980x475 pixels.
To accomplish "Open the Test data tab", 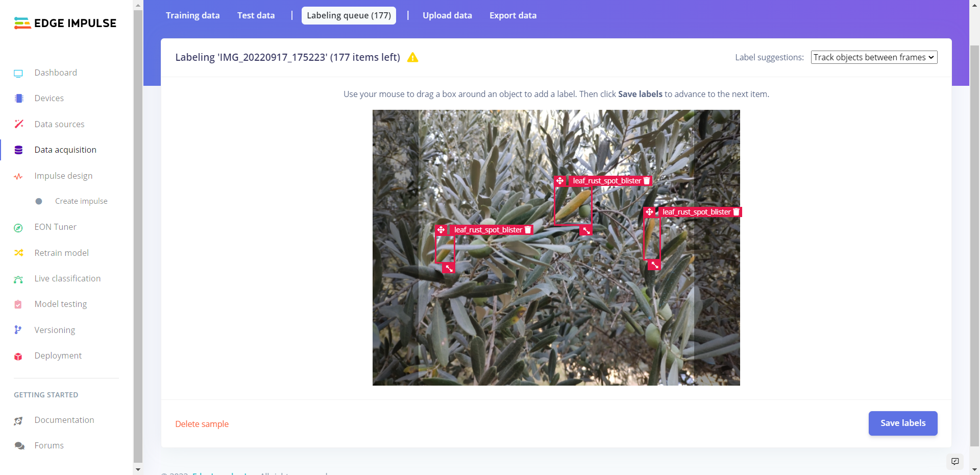I will 256,15.
